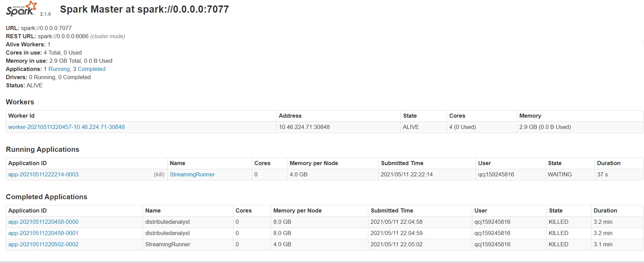Screen dimensions: 644x263
Task: Select the 'Alive Workers: 1' line
Action: pyautogui.click(x=28, y=44)
